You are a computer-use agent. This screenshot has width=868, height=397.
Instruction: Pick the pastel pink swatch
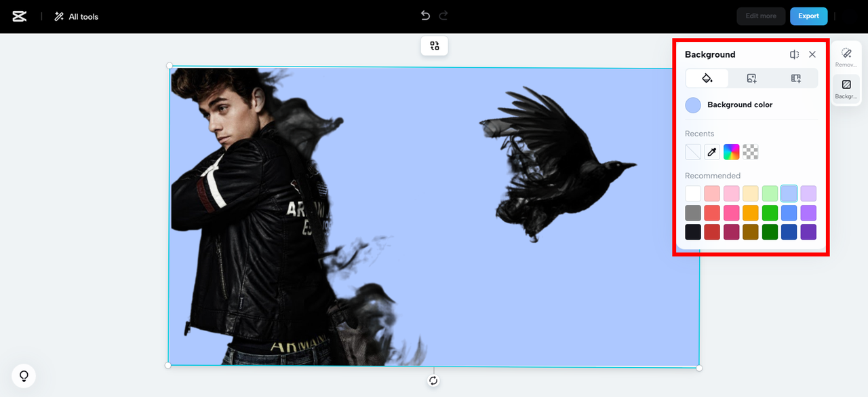[x=731, y=193]
